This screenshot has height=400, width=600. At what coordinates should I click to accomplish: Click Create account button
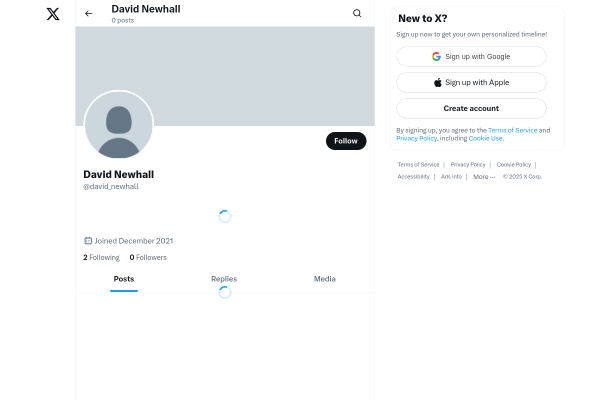coord(471,108)
